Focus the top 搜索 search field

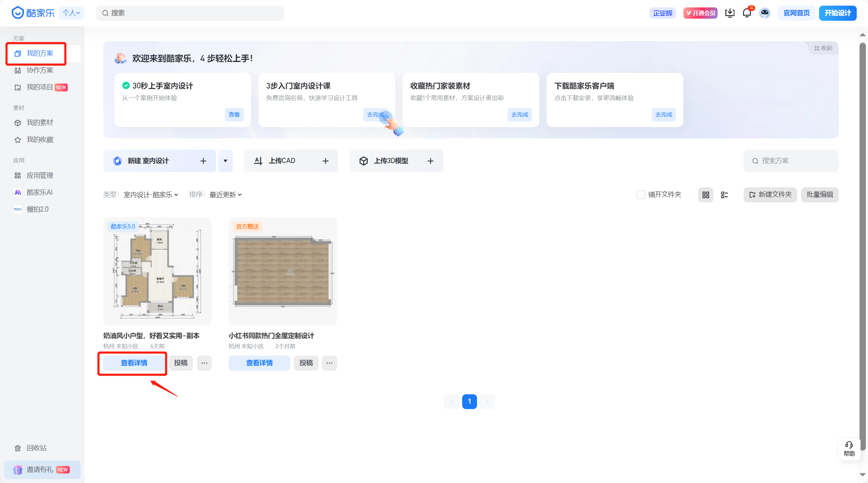click(190, 13)
